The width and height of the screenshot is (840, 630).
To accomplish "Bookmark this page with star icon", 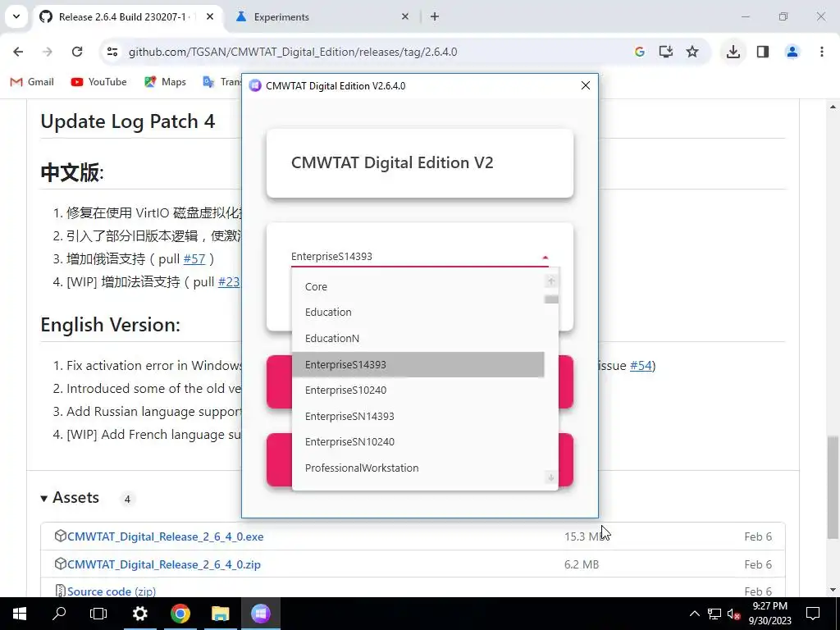I will coord(692,52).
